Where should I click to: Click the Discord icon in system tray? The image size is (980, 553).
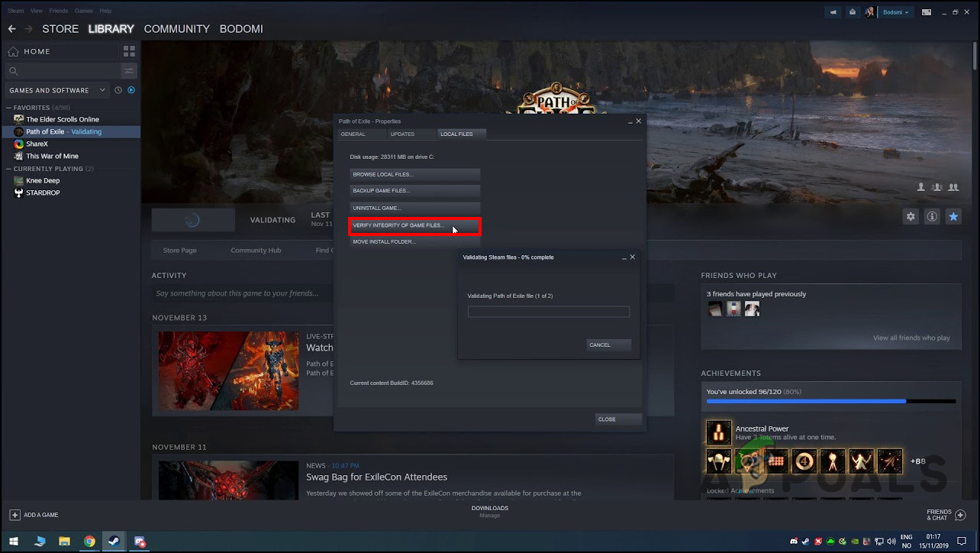794,542
